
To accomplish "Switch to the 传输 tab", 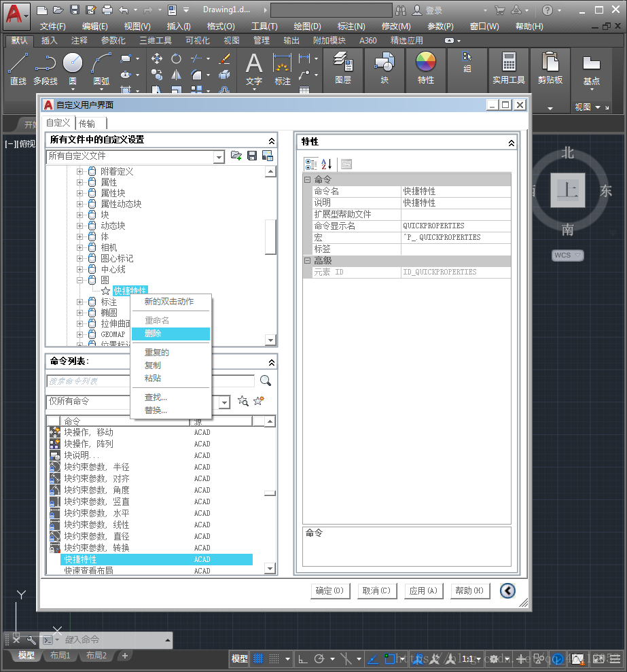I will [x=87, y=124].
